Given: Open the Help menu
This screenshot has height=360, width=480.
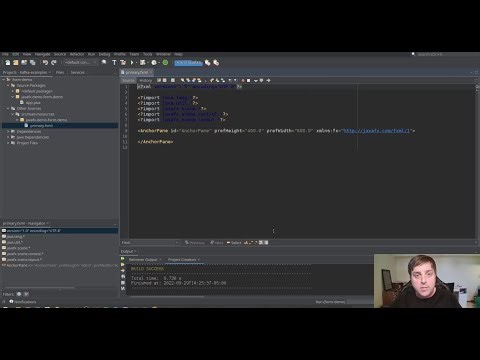Looking at the screenshot, I should 178,54.
